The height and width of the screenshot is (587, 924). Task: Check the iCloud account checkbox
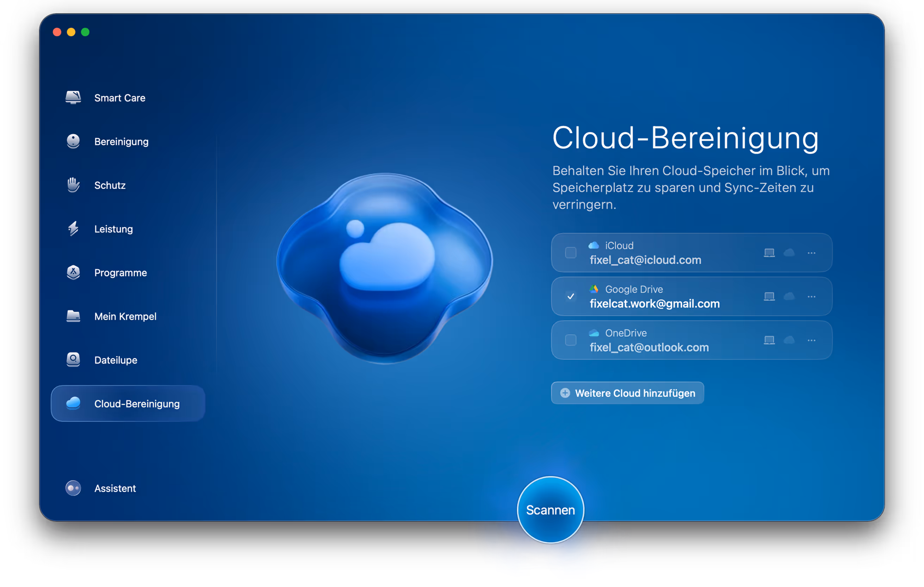coord(571,253)
